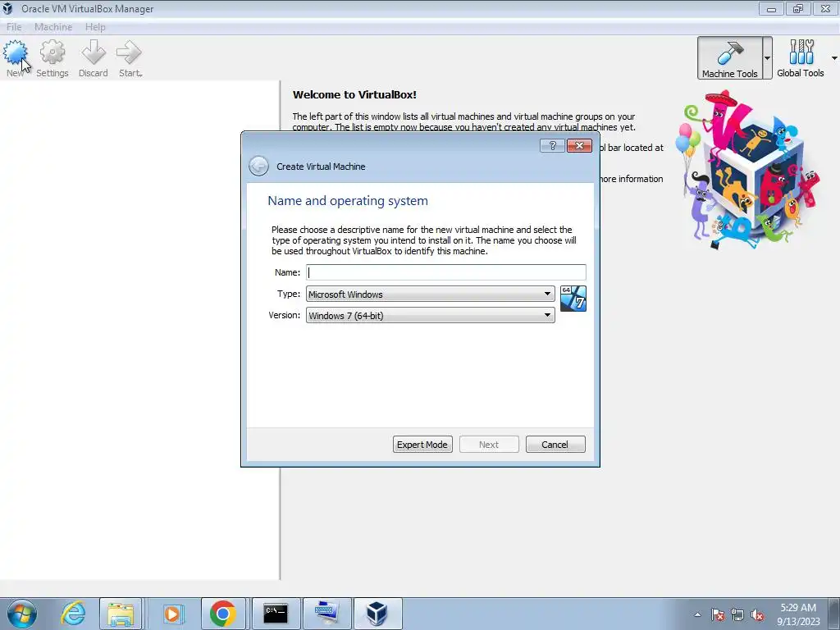840x630 pixels.
Task: Select VirtualBox cube icon on taskbar
Action: (377, 614)
